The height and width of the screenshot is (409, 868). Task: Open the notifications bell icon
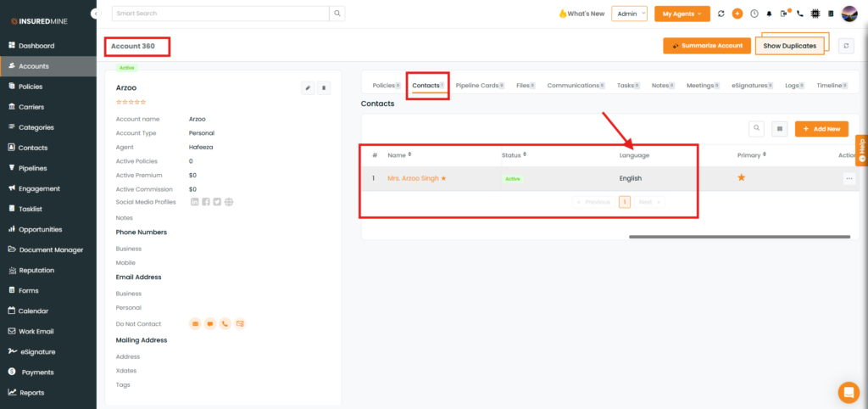769,14
